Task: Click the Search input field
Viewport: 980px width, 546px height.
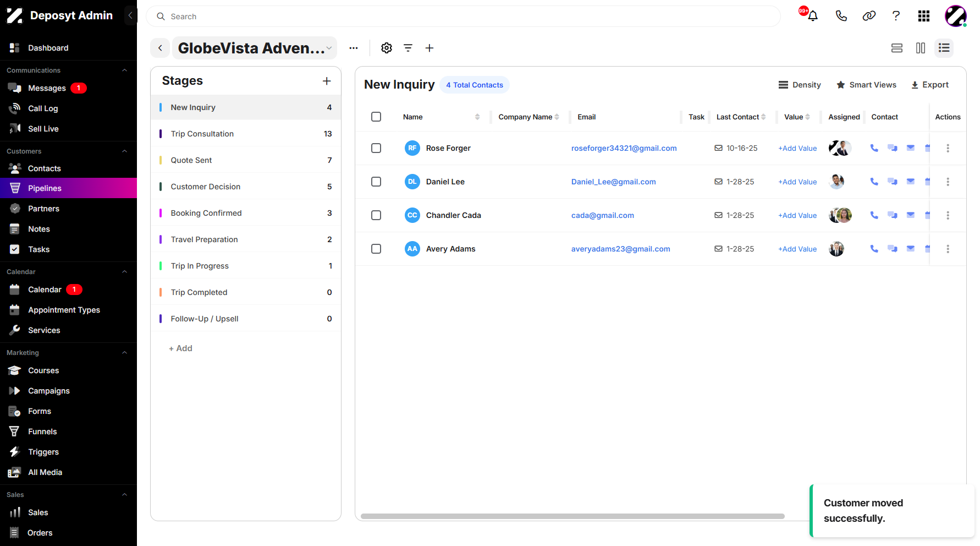Action: [x=463, y=17]
